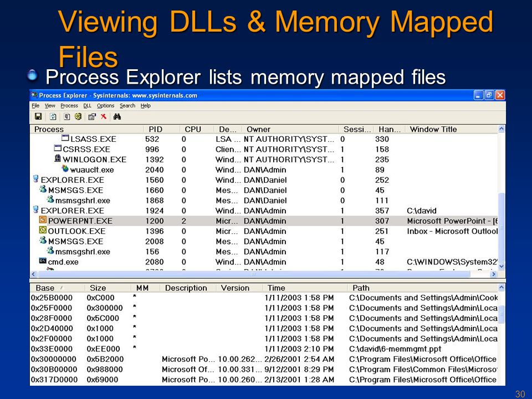This screenshot has width=532, height=399.
Task: Sort by the Description column header
Action: (x=188, y=288)
